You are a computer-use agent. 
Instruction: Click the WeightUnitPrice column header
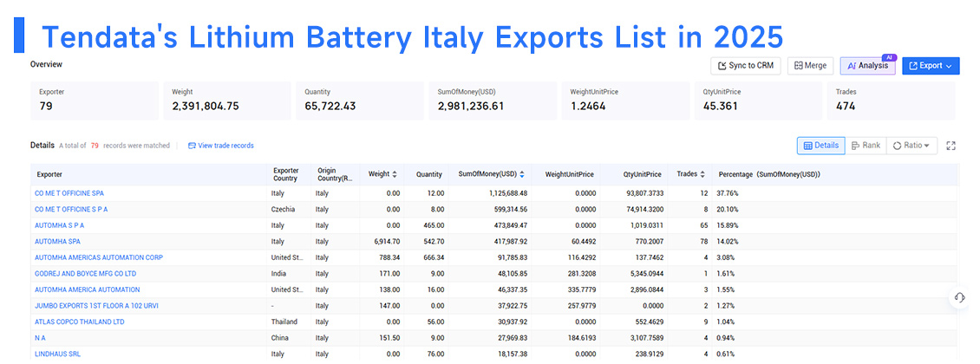point(570,174)
